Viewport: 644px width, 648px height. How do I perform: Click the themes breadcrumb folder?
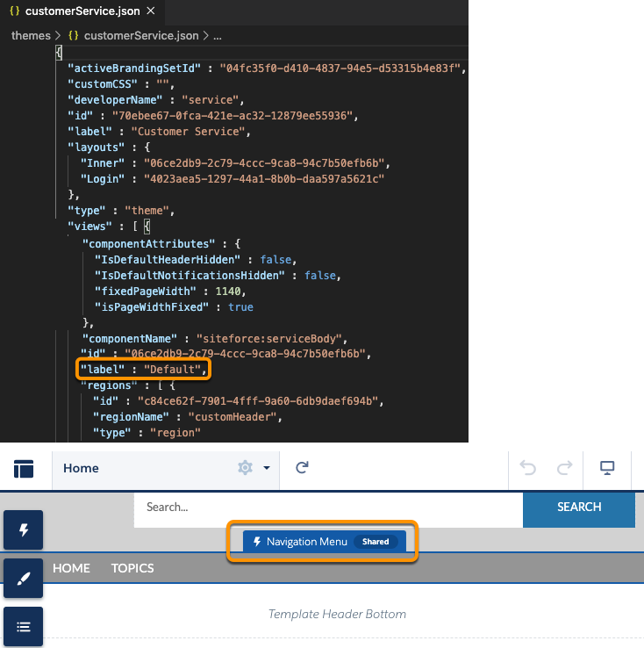pyautogui.click(x=30, y=36)
